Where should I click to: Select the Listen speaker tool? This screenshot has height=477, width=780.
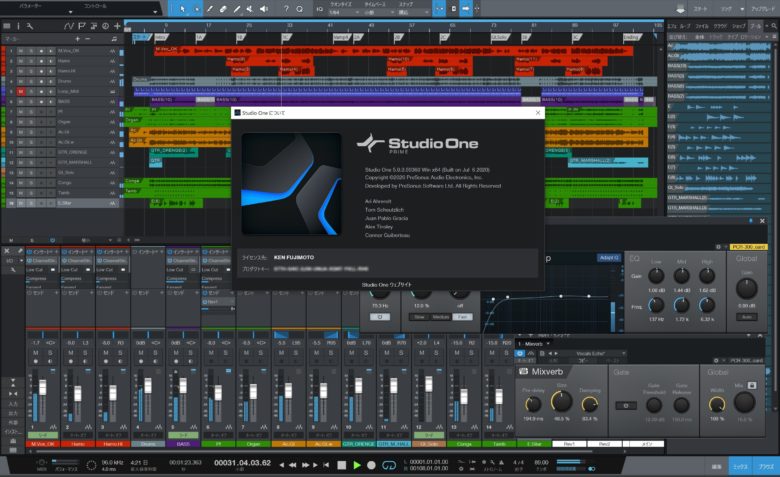click(x=264, y=8)
